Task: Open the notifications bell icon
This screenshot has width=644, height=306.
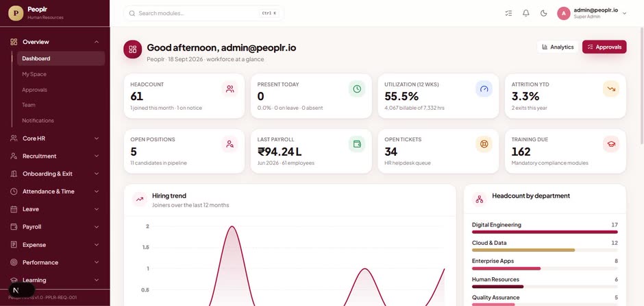Action: (x=525, y=13)
